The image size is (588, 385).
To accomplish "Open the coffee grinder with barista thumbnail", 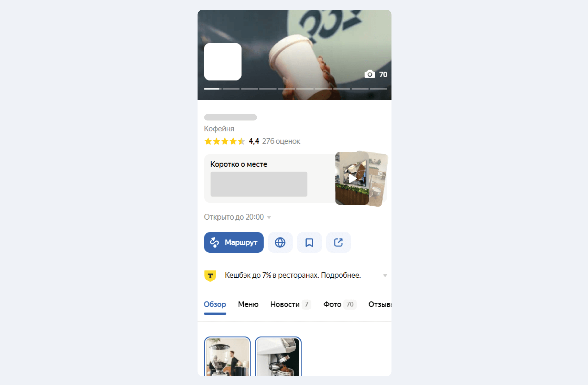I will click(227, 357).
